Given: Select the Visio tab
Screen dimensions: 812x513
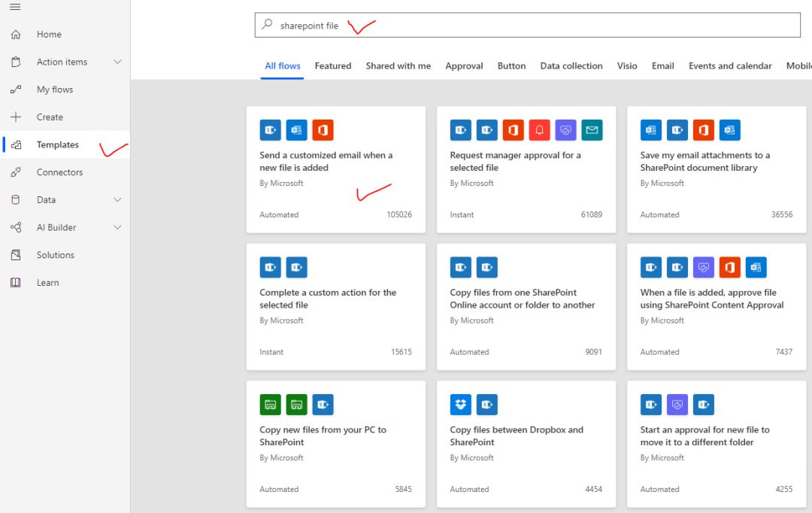Looking at the screenshot, I should (627, 65).
